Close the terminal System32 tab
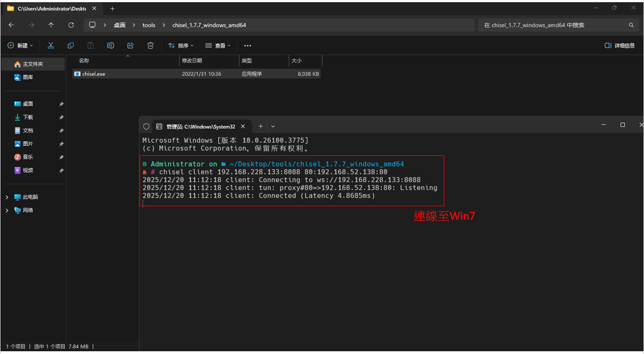This screenshot has width=644, height=354. click(243, 126)
